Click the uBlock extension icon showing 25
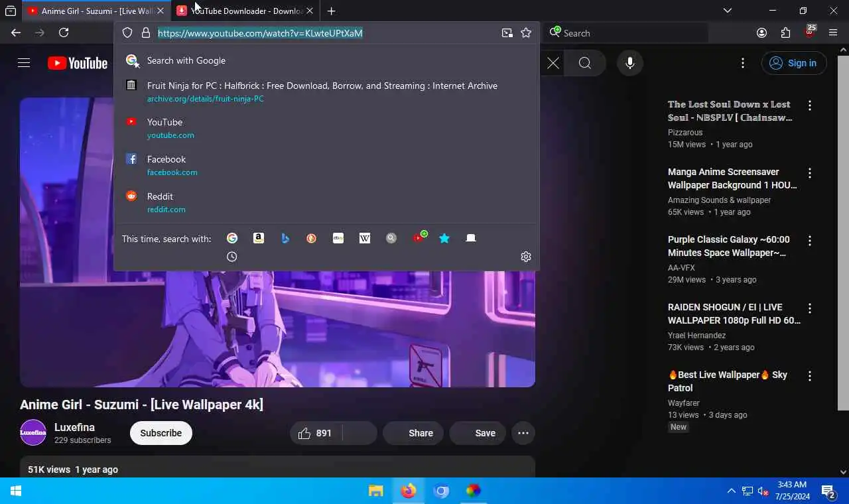This screenshot has height=504, width=849. [810, 32]
